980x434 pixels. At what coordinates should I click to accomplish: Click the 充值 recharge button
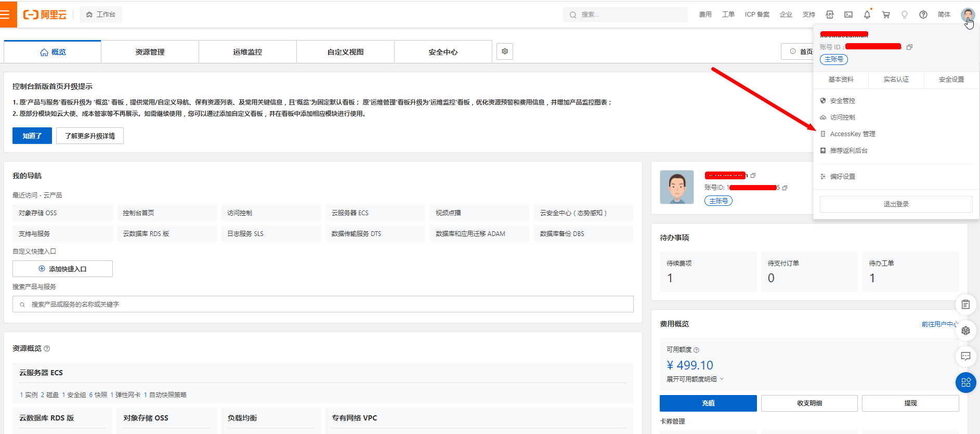[708, 403]
